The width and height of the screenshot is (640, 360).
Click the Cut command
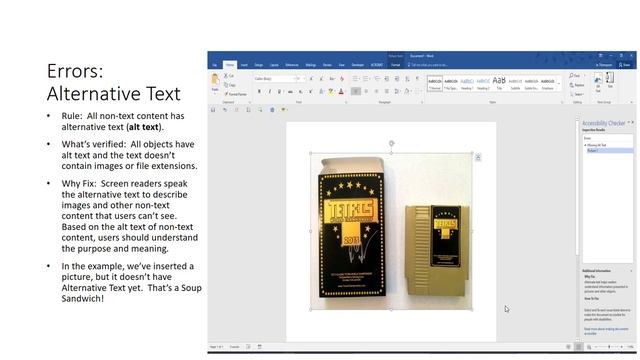[229, 76]
